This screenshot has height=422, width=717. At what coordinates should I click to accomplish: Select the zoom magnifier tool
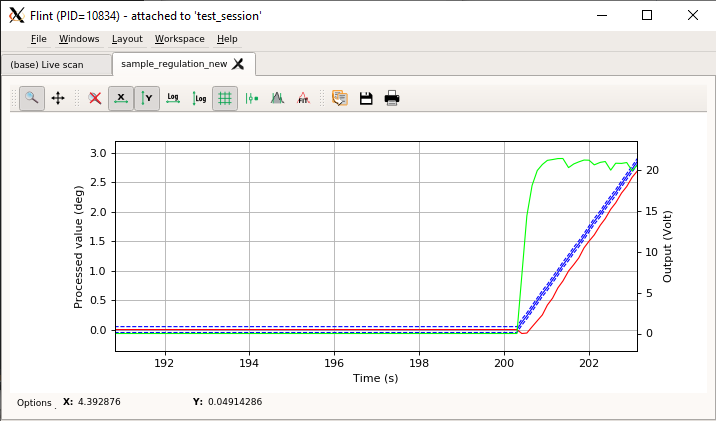click(32, 98)
